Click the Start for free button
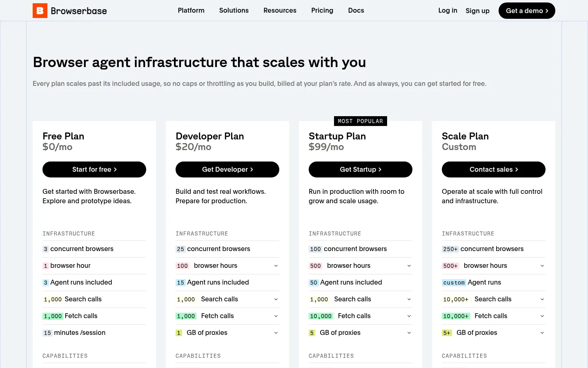Image resolution: width=588 pixels, height=368 pixels. tap(94, 169)
